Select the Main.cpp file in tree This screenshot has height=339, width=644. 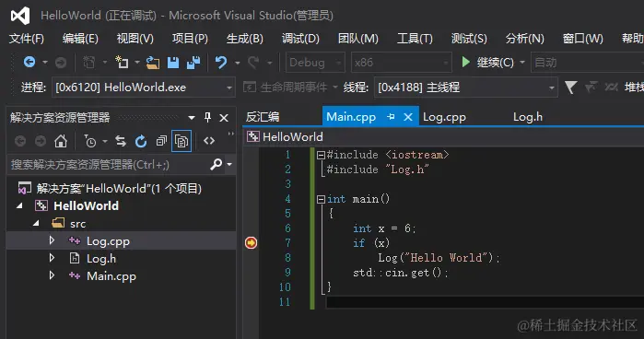111,276
